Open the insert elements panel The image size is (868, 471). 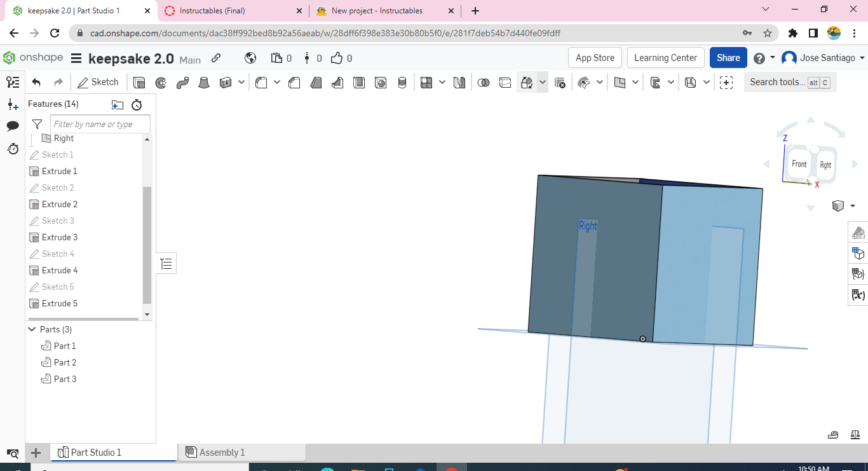pyautogui.click(x=13, y=104)
